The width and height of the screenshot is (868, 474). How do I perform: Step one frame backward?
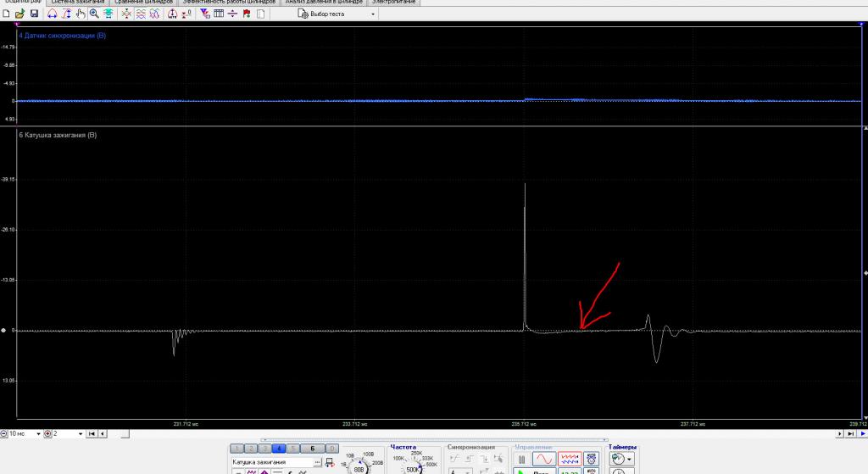(103, 433)
